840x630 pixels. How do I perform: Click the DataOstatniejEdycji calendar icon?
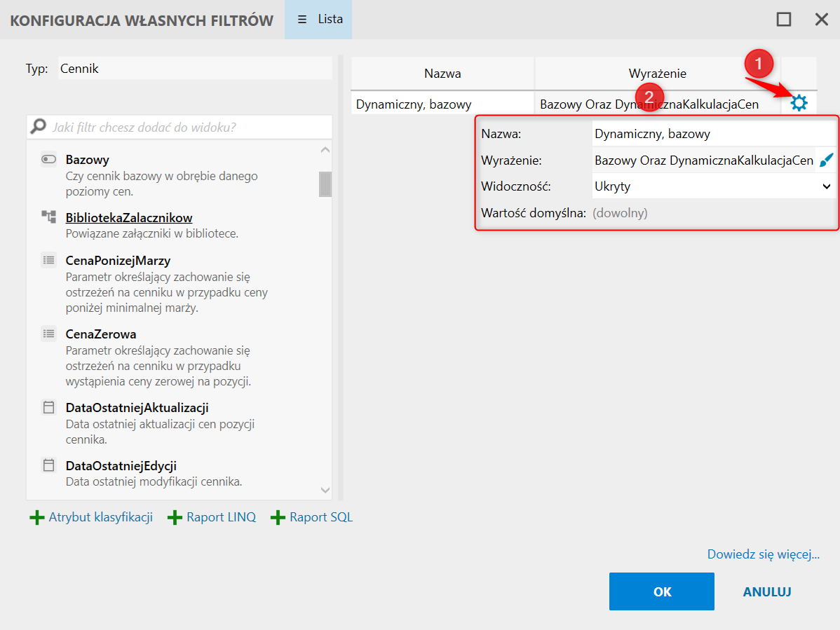pos(48,465)
